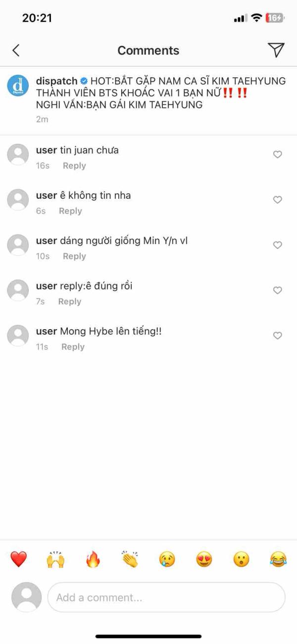Viewport: 297px width, 644px height.
Task: Insert the clapping hands emoji
Action: (x=130, y=560)
